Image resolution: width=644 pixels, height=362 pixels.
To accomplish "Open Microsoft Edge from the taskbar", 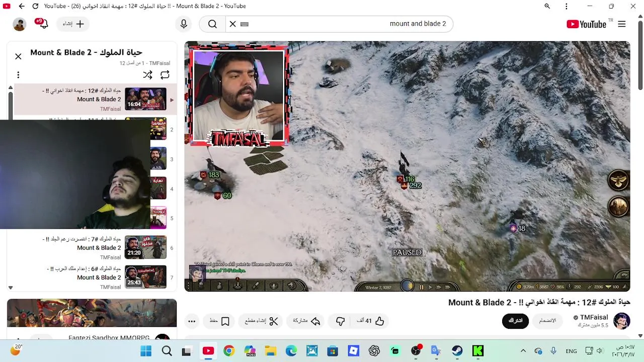I will click(x=291, y=351).
